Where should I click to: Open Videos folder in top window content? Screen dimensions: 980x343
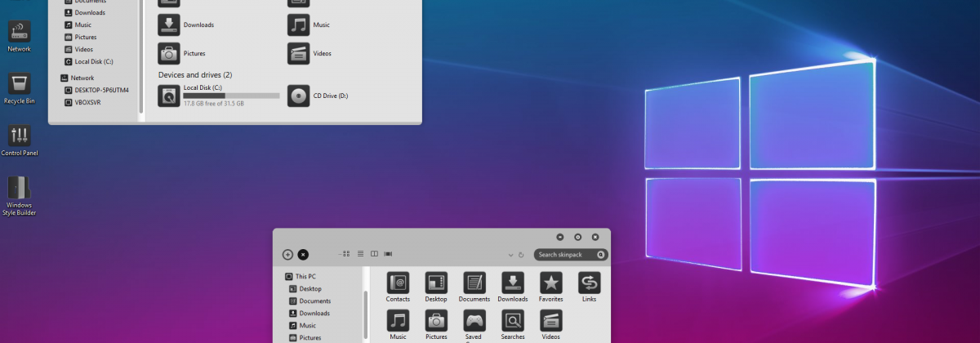310,53
